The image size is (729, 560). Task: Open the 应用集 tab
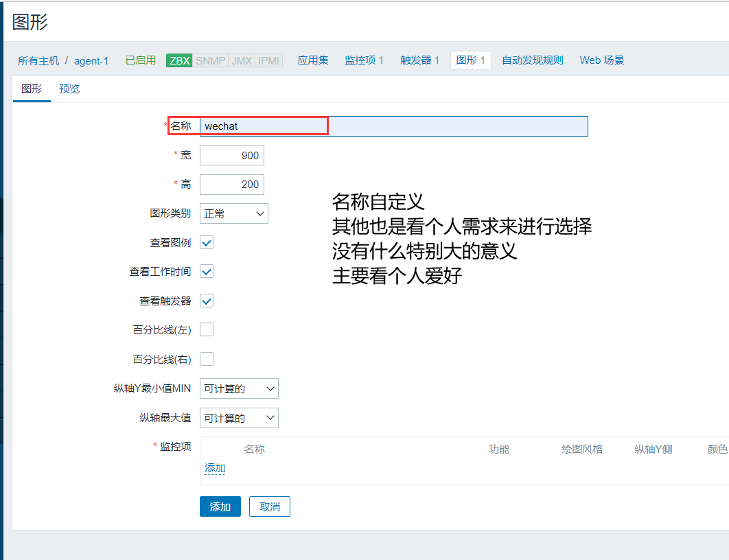(313, 60)
